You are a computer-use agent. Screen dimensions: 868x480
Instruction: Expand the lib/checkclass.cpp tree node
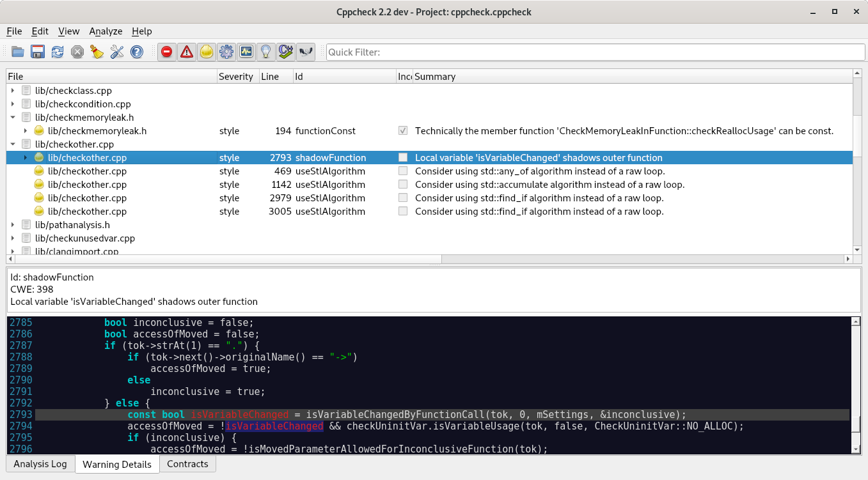tap(13, 91)
